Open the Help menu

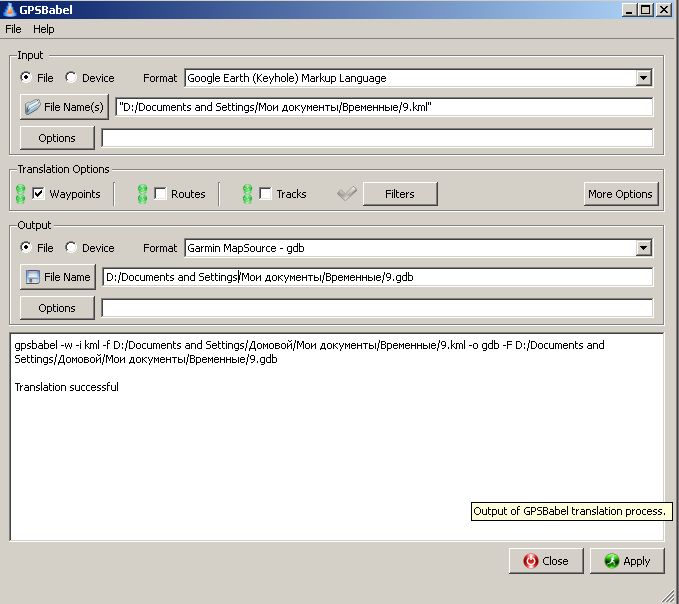tap(43, 29)
